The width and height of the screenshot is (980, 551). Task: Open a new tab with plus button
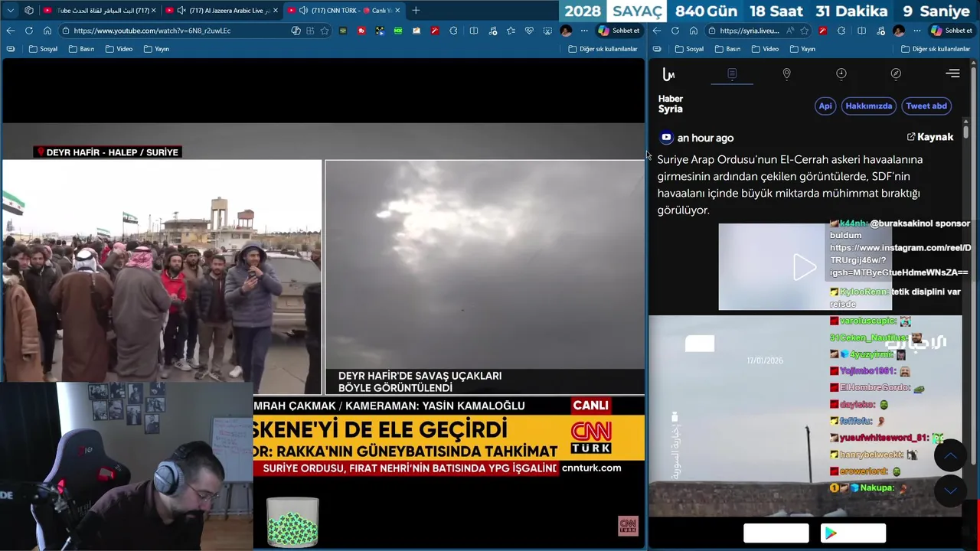click(416, 11)
